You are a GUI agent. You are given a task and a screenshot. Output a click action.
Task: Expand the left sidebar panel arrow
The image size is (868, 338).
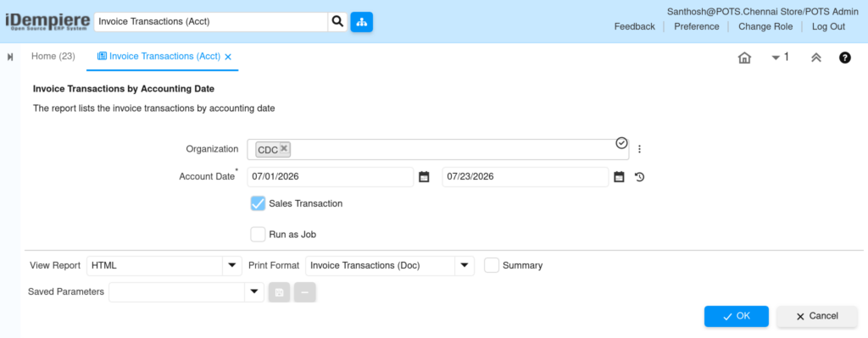10,57
